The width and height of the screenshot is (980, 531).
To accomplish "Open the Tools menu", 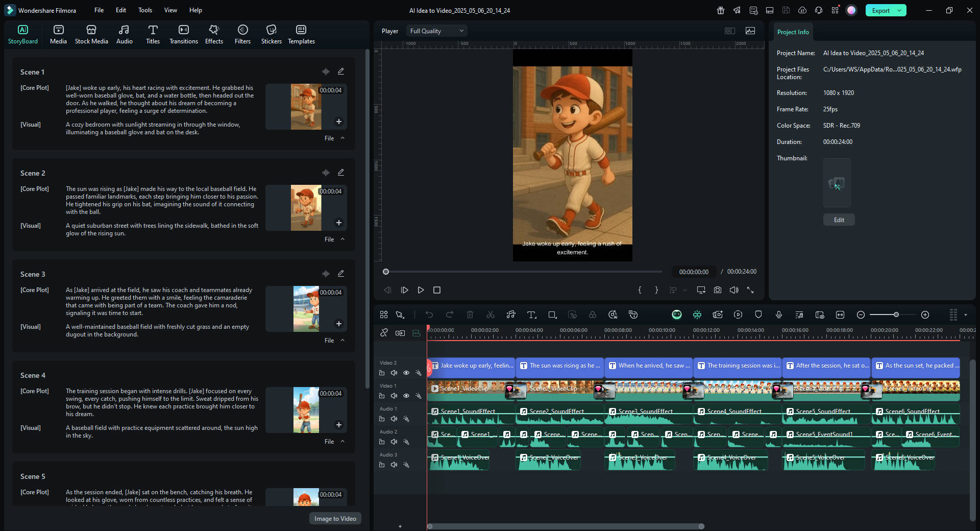I will point(145,10).
